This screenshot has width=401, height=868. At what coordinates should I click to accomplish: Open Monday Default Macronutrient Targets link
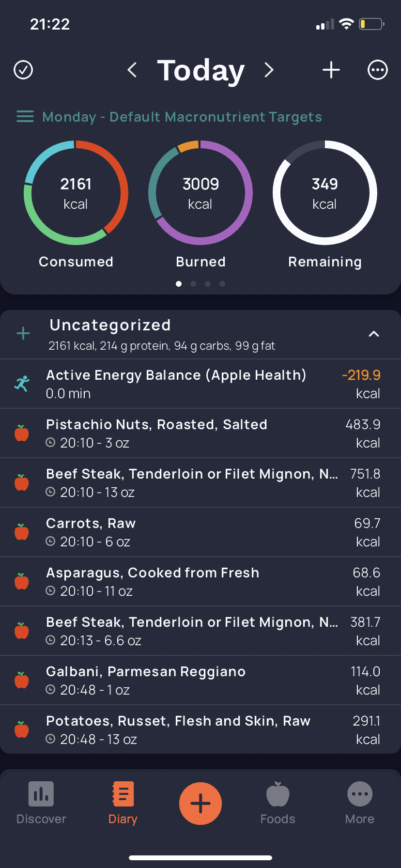(182, 117)
